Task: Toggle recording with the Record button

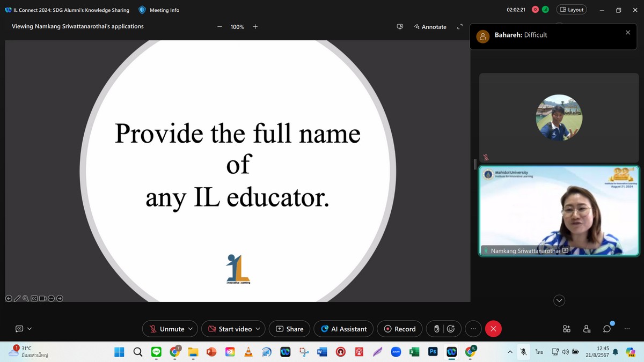Action: [x=400, y=329]
